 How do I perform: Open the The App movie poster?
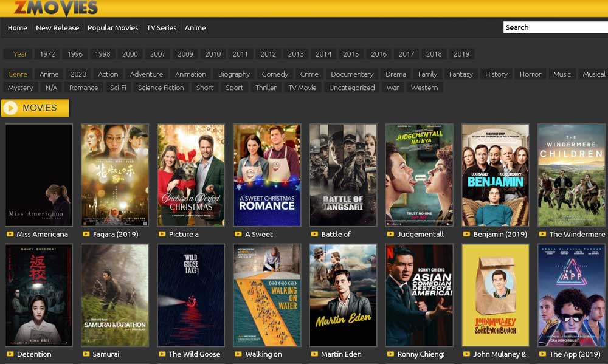click(571, 295)
